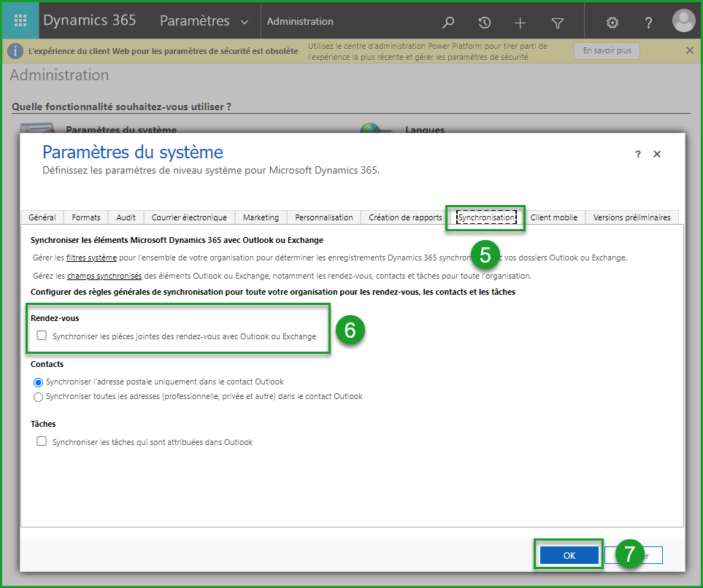Click the plus quick create icon
Viewport: 703px width, 588px height.
(520, 23)
